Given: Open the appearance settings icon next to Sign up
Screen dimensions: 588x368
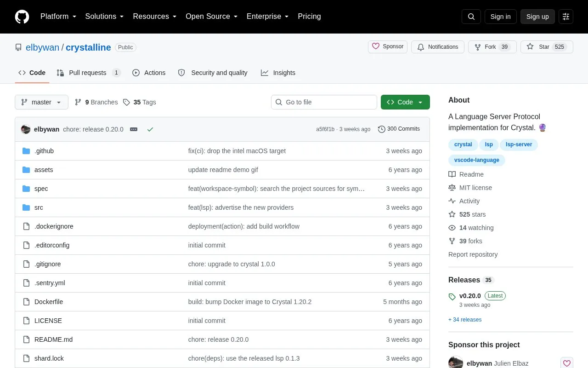Looking at the screenshot, I should point(566,17).
